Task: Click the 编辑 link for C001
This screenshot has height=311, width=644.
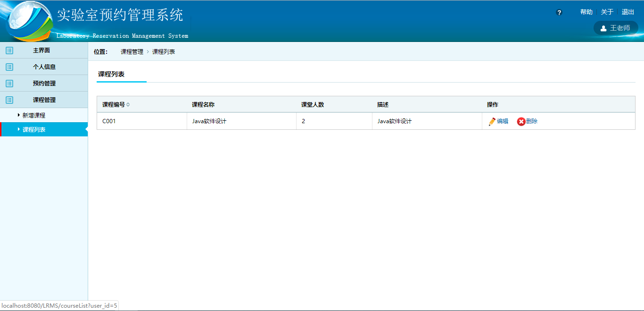Action: [x=503, y=121]
